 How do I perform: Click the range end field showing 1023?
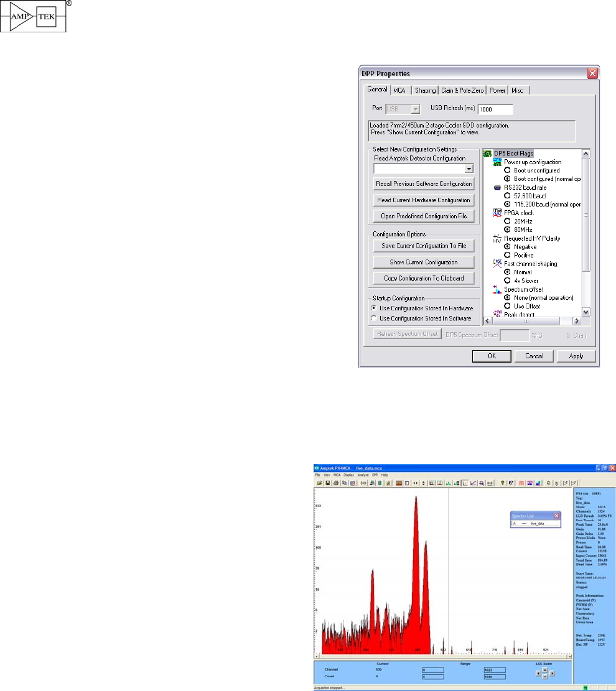coord(495,670)
